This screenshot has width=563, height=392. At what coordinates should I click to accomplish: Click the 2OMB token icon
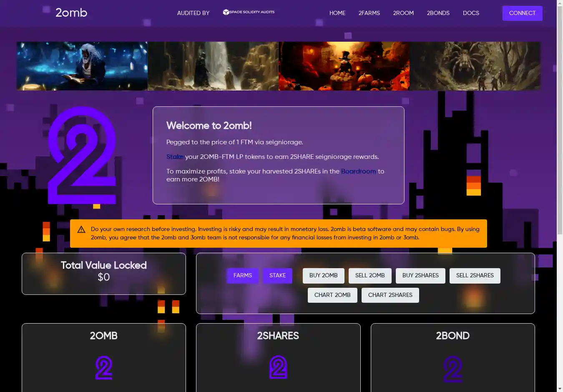[103, 368]
